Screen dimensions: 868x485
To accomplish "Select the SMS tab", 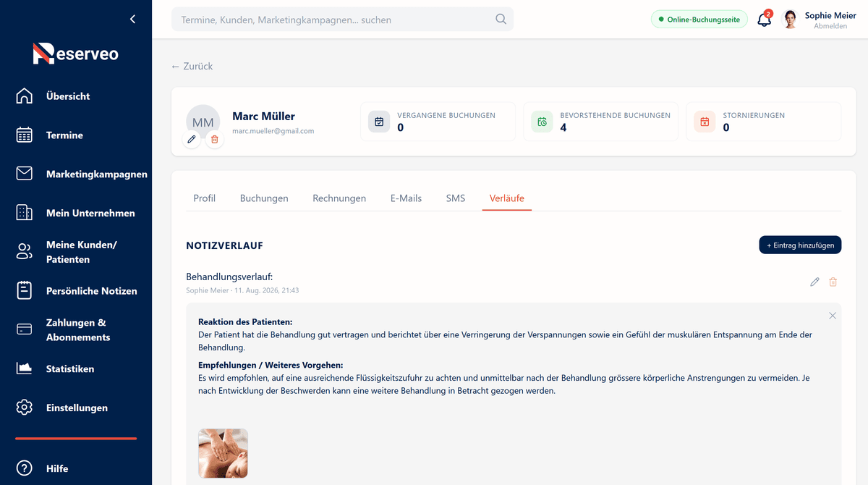I will point(456,198).
